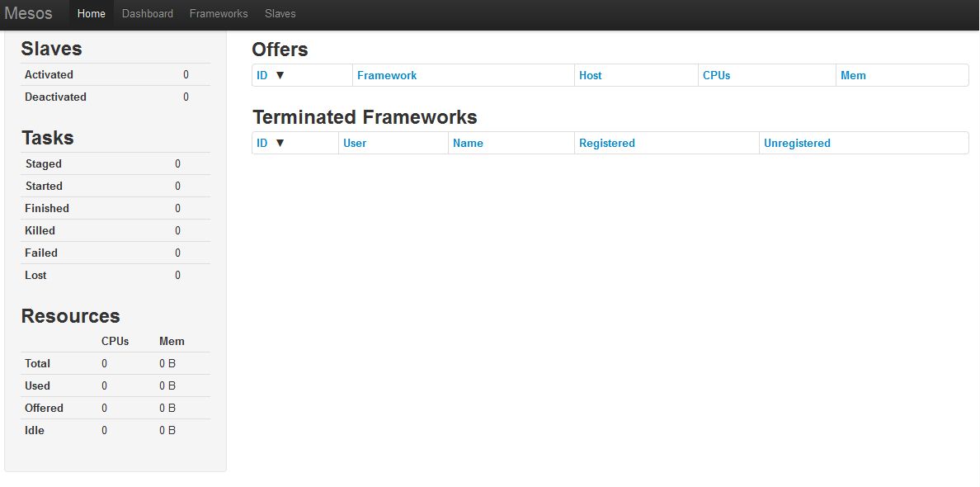Viewport: 980px width, 487px height.
Task: Click the Idle row 0 B memory value
Action: (167, 430)
